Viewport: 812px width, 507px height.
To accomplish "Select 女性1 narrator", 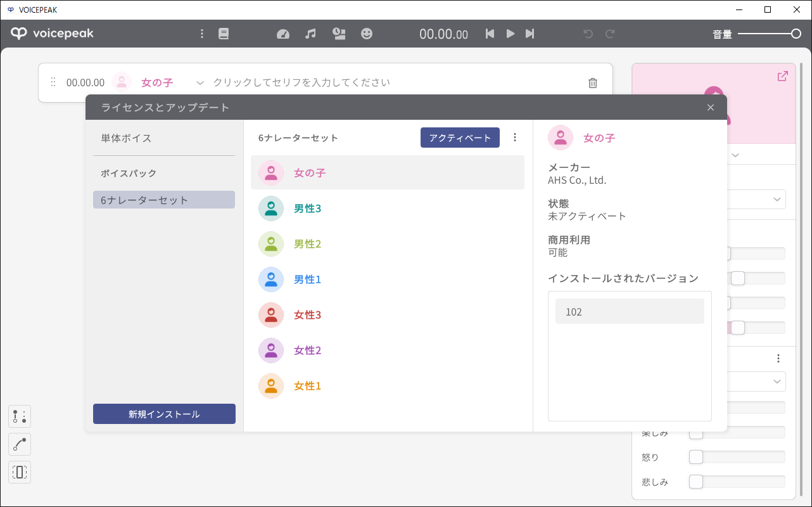I will (x=388, y=385).
